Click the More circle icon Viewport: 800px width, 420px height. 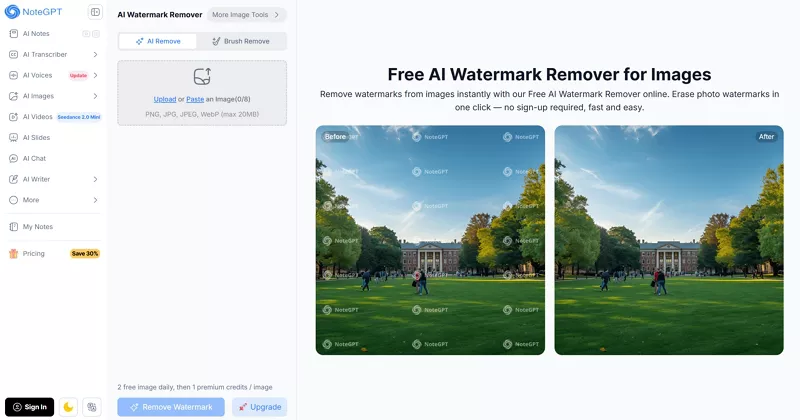click(x=14, y=200)
